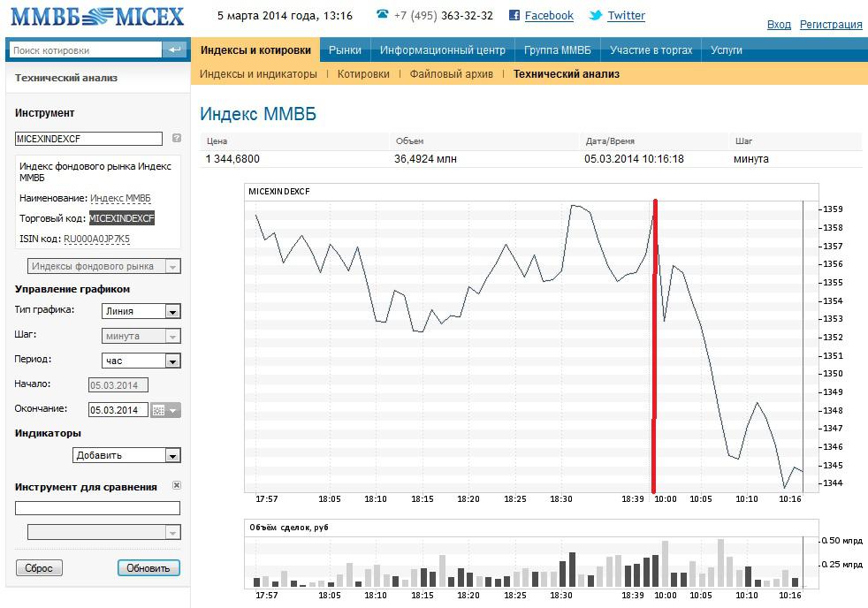This screenshot has height=608, width=868.
Task: Click the help icon next to instrument field
Action: (x=177, y=138)
